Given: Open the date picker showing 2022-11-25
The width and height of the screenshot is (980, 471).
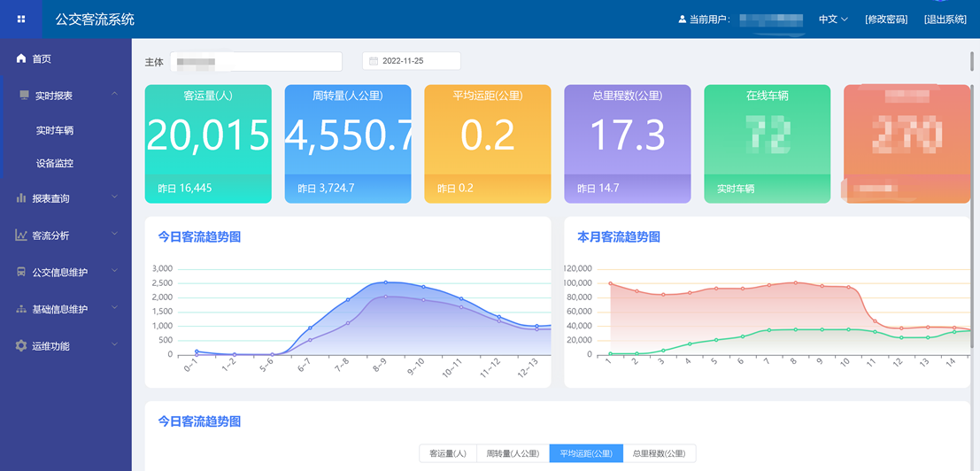Looking at the screenshot, I should 411,61.
